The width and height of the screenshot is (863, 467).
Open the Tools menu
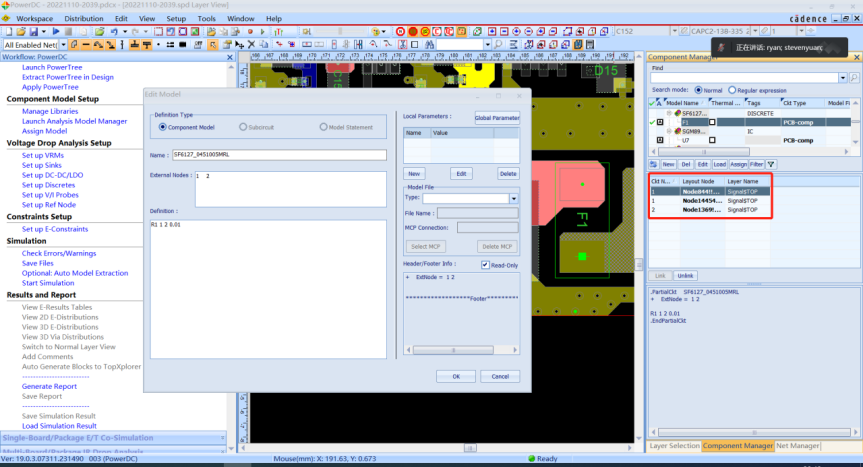point(206,19)
